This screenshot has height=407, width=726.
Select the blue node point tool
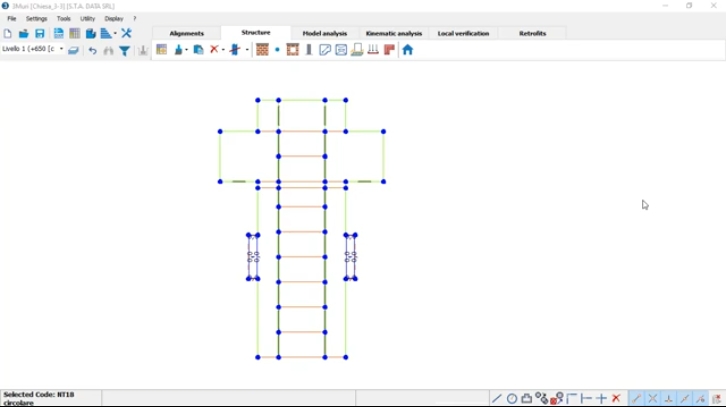tap(277, 50)
